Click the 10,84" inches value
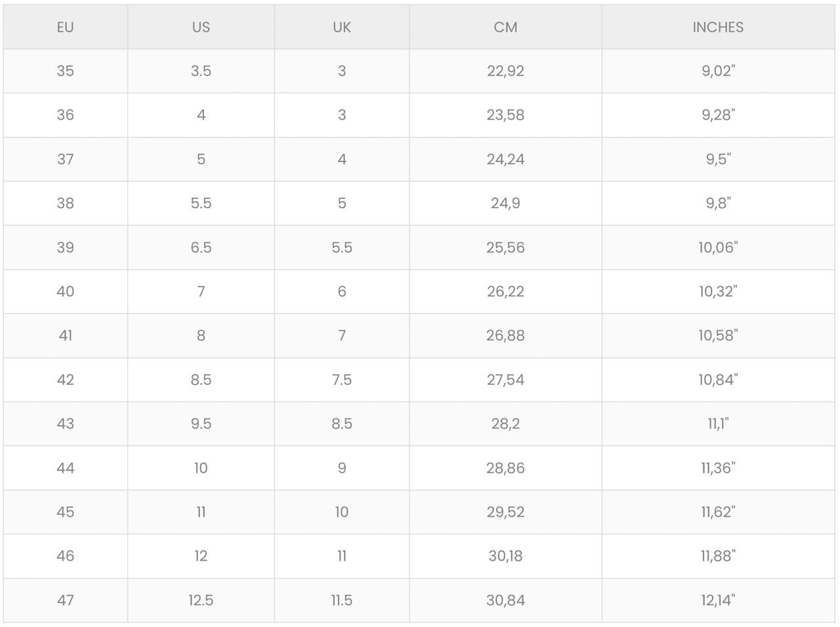This screenshot has height=627, width=840. point(718,379)
